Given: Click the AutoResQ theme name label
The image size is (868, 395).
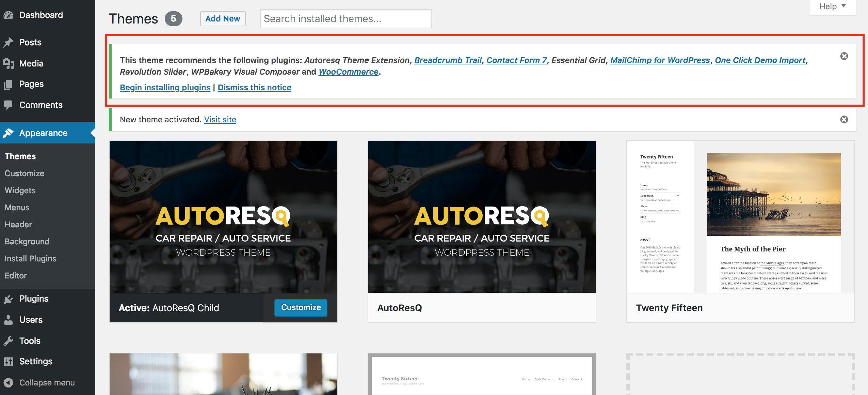Looking at the screenshot, I should click(x=400, y=308).
